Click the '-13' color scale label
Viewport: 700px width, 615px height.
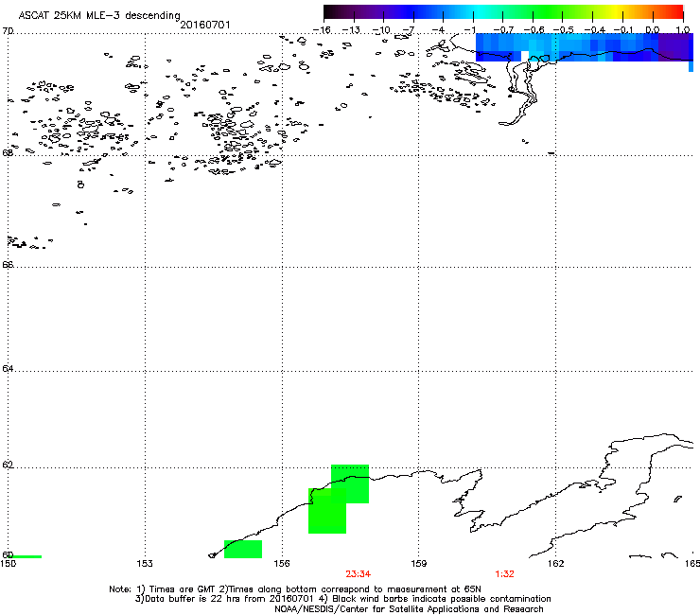(x=351, y=30)
